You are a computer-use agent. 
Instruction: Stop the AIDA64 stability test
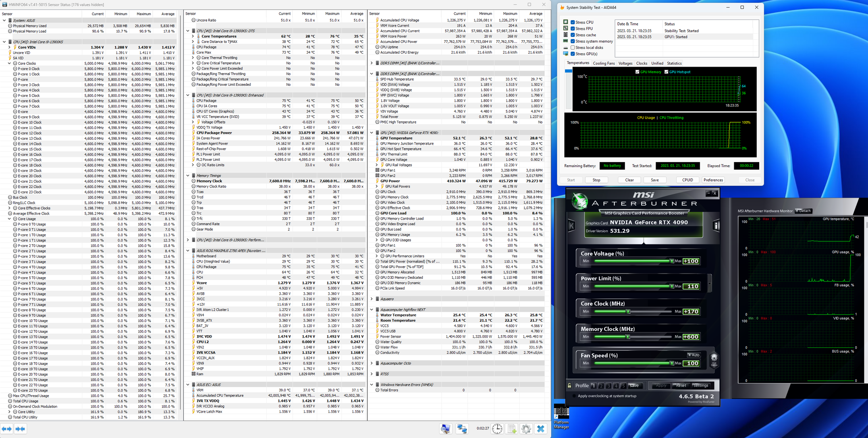[596, 180]
